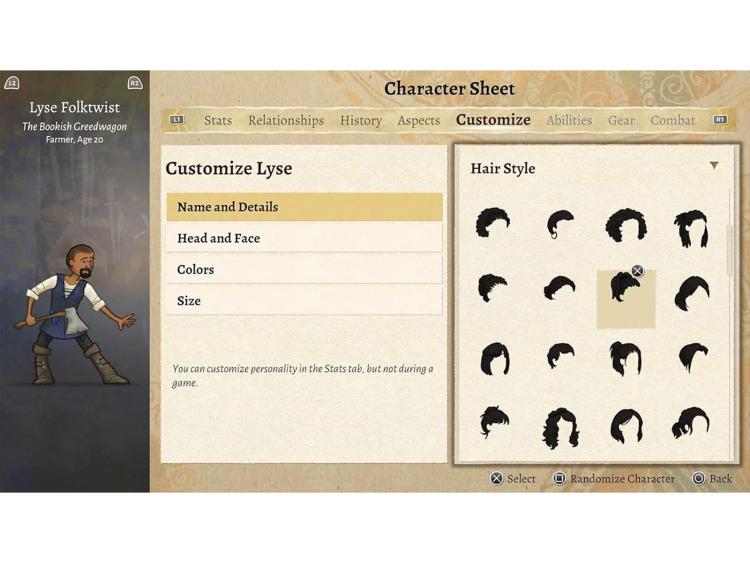Expand the Hair Style dropdown arrow
The image size is (750, 563).
[x=714, y=166]
